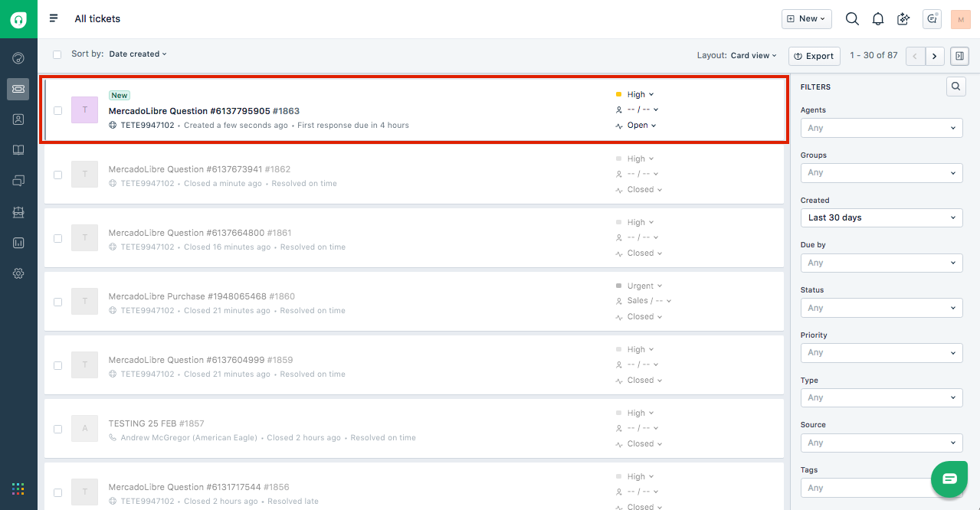
Task: Open Source filter dropdown
Action: pyautogui.click(x=881, y=443)
